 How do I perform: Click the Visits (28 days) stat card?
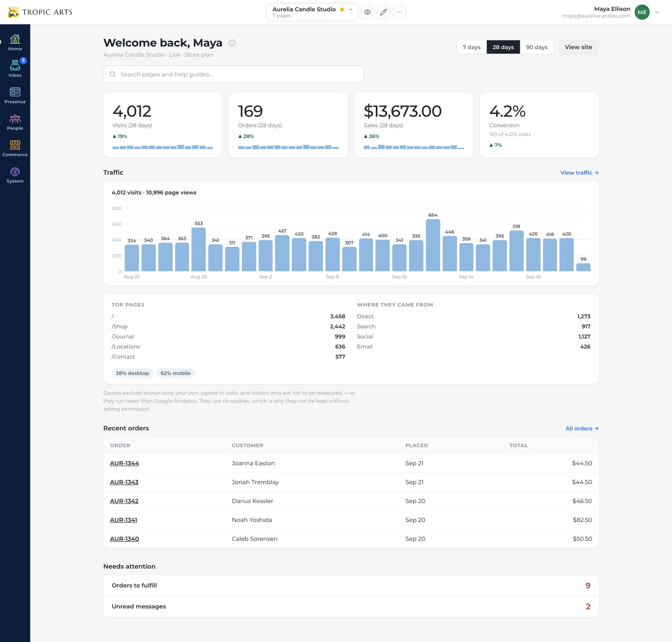163,125
